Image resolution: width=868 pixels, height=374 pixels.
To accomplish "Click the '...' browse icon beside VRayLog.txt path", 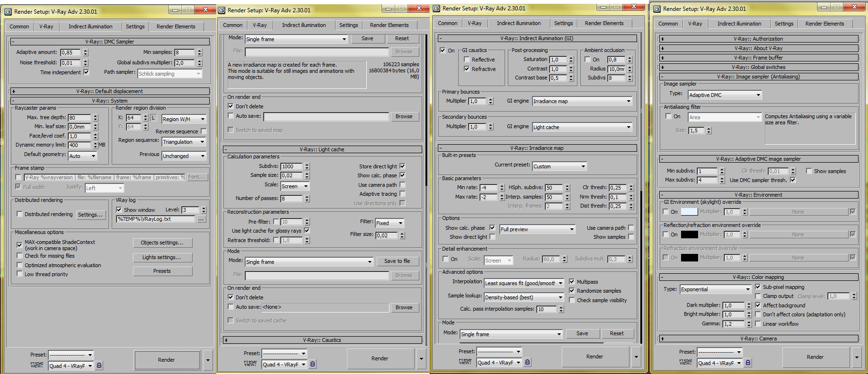I will pyautogui.click(x=201, y=219).
